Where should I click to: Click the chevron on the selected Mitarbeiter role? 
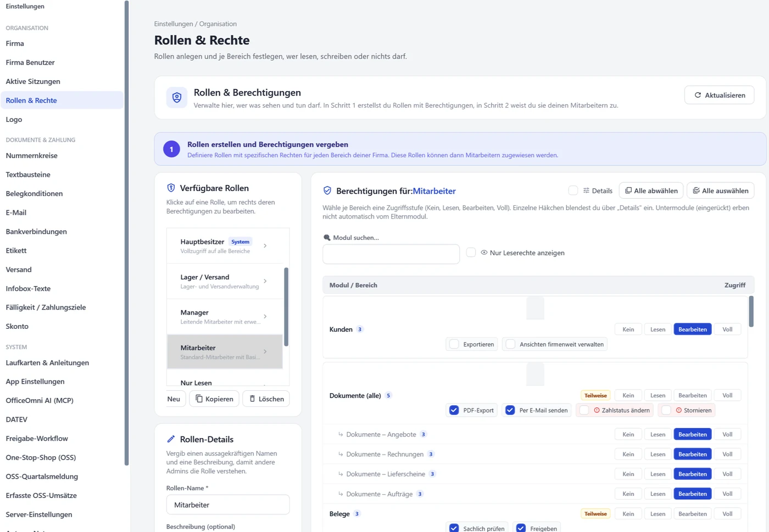(x=265, y=351)
